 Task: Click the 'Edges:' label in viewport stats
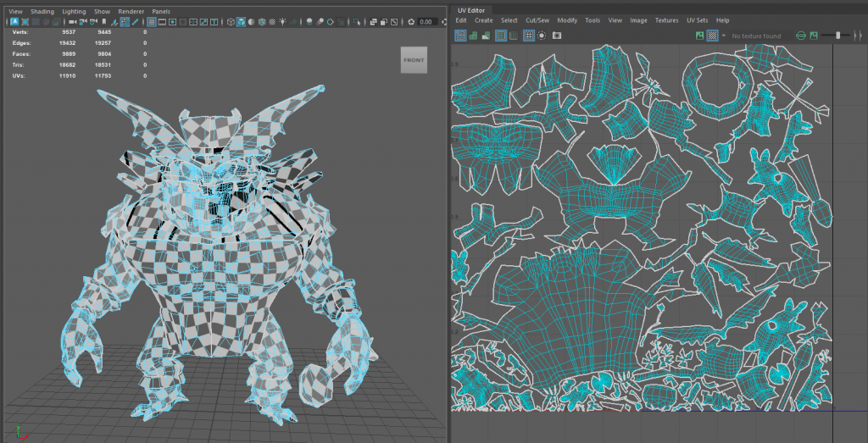click(21, 42)
